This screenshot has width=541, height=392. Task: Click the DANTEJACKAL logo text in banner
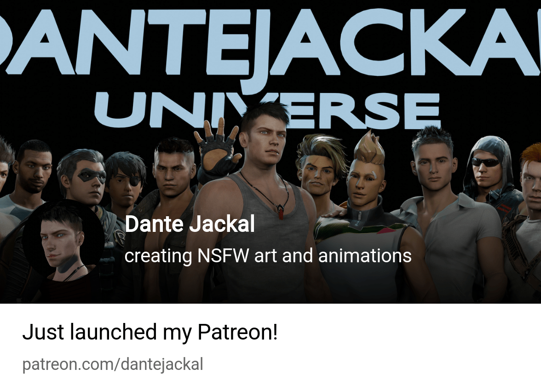(270, 41)
